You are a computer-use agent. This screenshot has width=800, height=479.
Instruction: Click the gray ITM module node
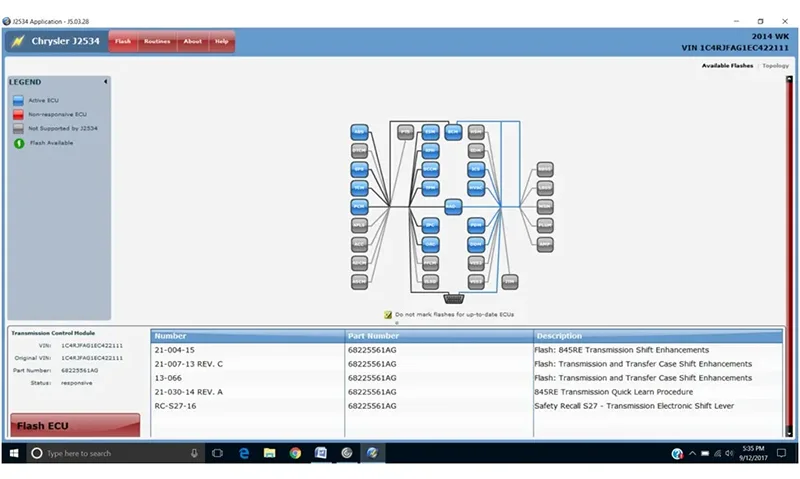(x=510, y=282)
